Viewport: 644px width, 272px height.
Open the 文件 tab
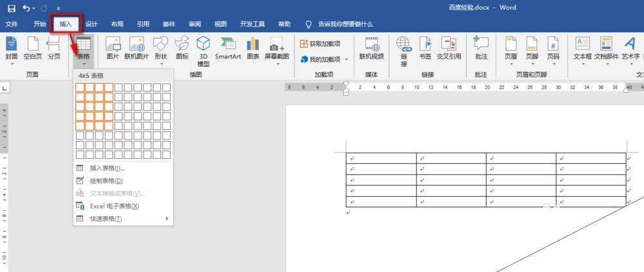(12, 24)
